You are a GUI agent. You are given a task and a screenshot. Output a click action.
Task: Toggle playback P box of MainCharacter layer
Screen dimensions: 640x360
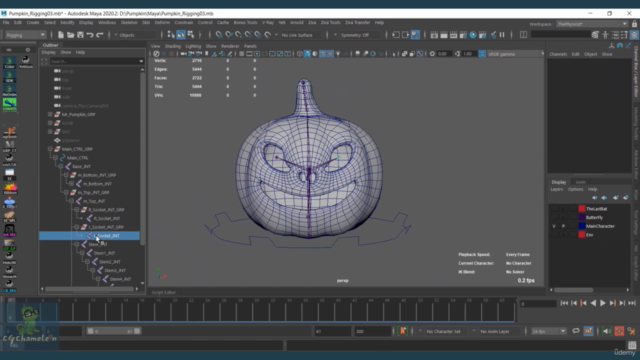tap(563, 226)
